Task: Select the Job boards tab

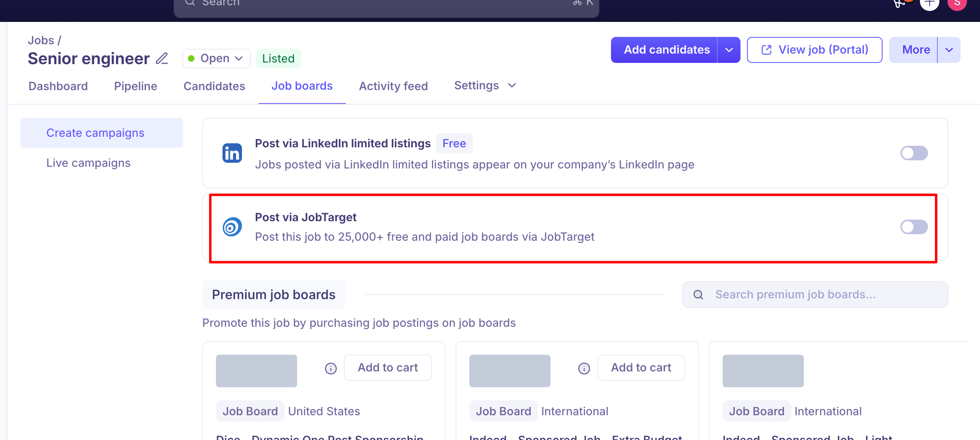Action: [302, 86]
